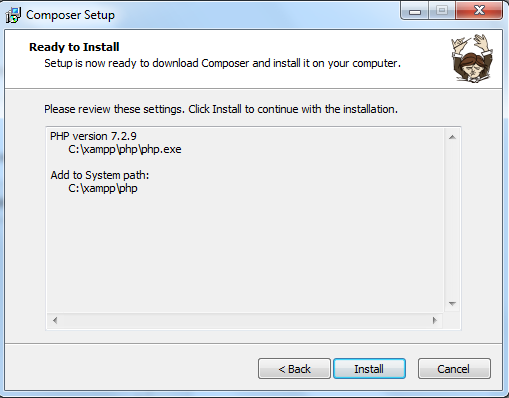Click the 'Add to System path:' line
This screenshot has width=509, height=398.
[100, 175]
